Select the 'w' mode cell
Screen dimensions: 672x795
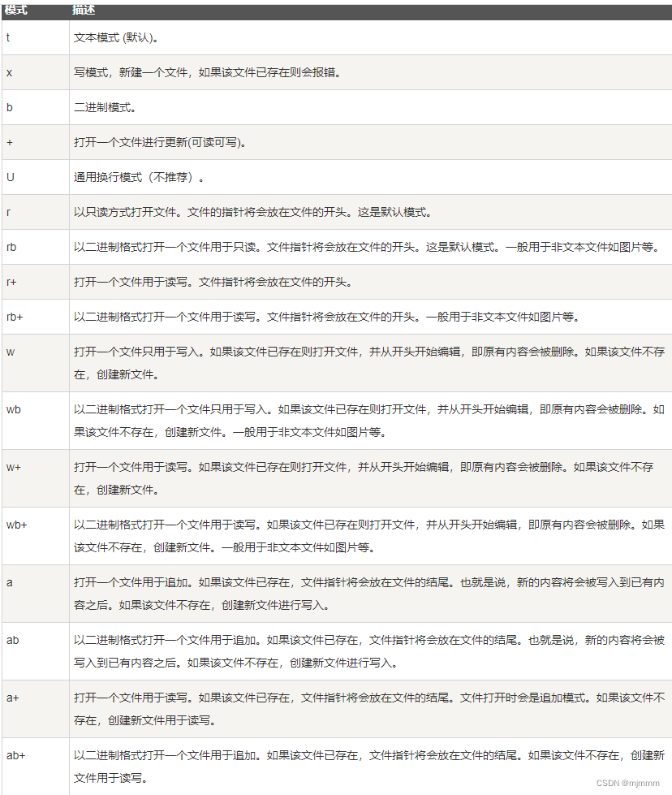[x=36, y=363]
